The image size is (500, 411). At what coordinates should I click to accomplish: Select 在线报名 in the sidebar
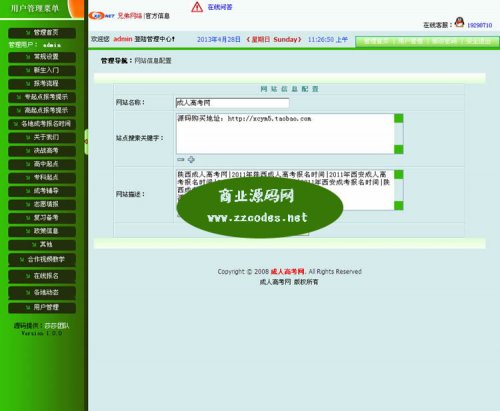[42, 276]
